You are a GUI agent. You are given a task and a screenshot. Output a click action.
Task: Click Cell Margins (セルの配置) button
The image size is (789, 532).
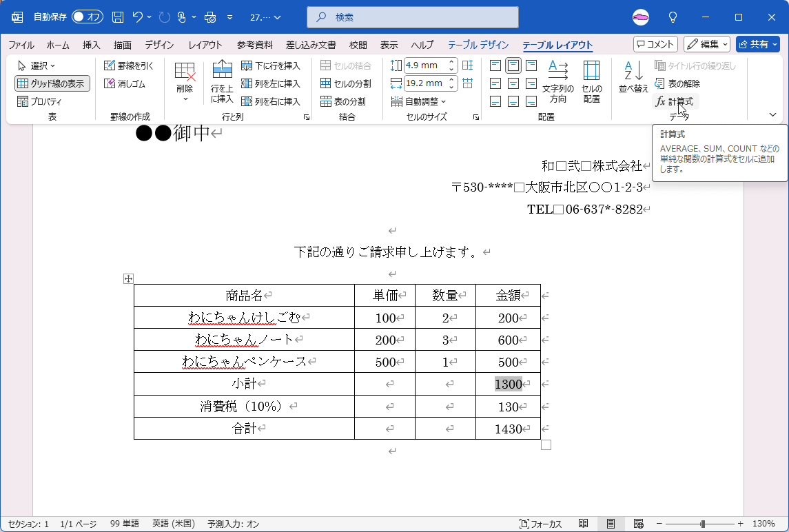tap(592, 81)
